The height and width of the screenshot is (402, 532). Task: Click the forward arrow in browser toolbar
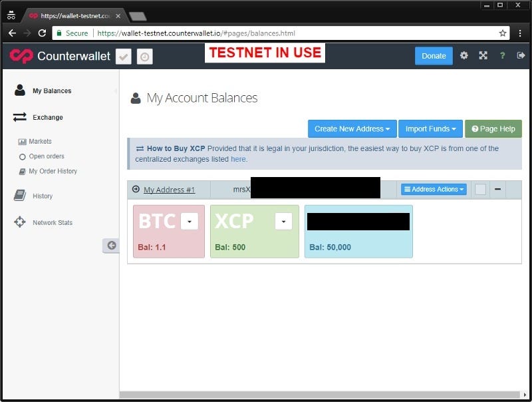tap(27, 33)
